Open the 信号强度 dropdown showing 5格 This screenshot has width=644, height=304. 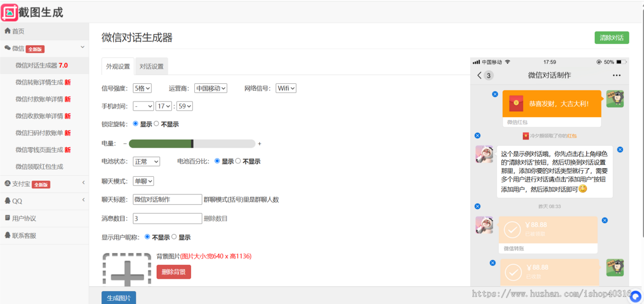142,88
